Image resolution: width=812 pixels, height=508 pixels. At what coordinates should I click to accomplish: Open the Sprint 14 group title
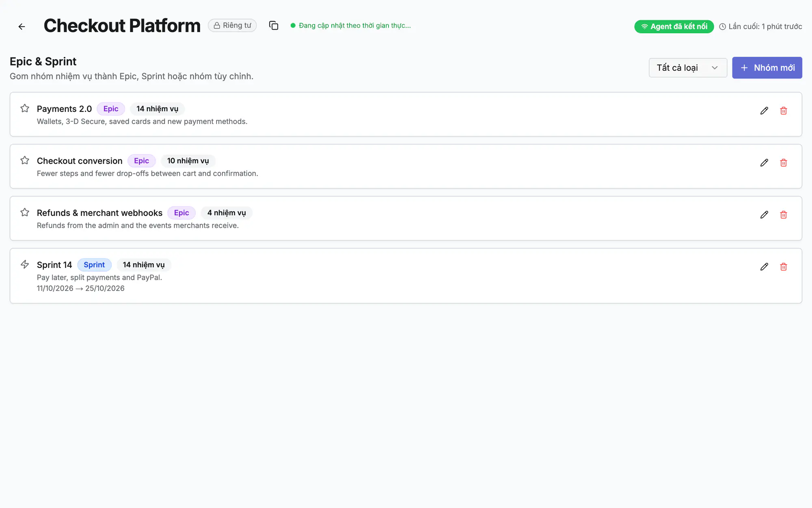point(54,265)
